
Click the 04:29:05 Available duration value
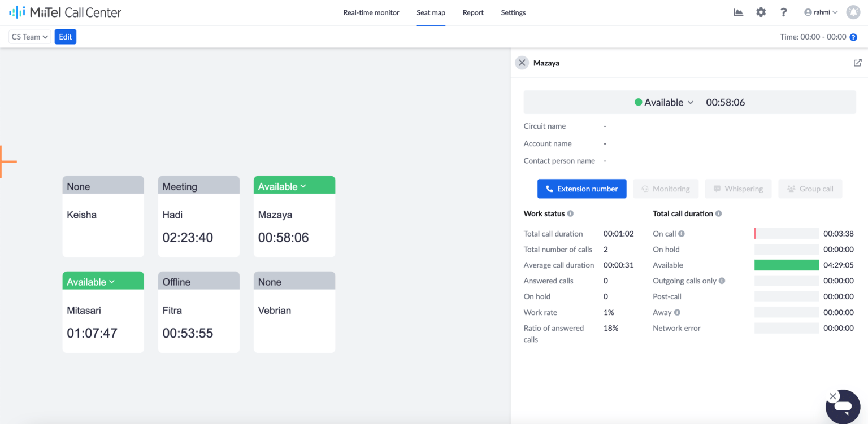(839, 265)
